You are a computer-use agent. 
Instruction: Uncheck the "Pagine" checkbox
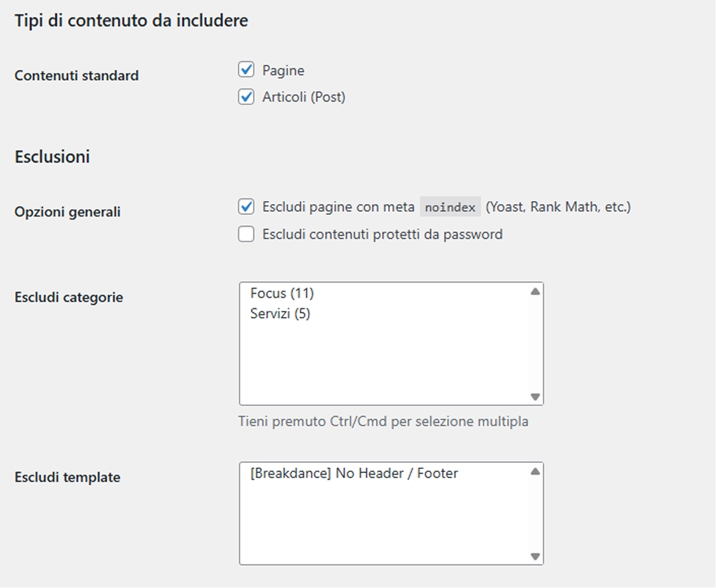pos(245,70)
